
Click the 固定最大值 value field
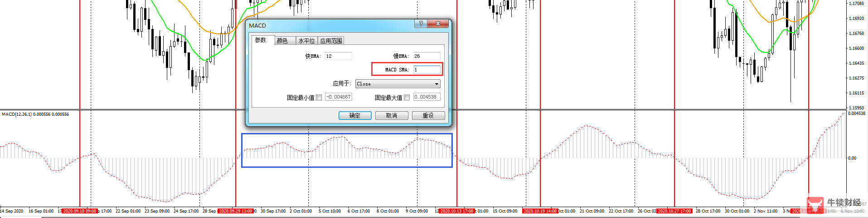(427, 97)
